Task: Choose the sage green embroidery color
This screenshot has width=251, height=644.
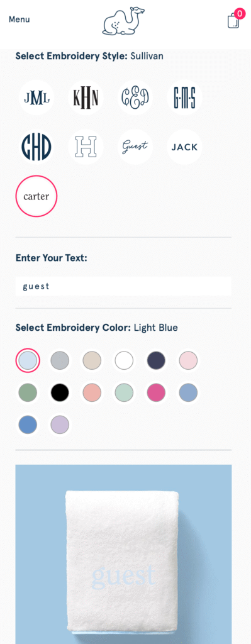Action: 28,392
